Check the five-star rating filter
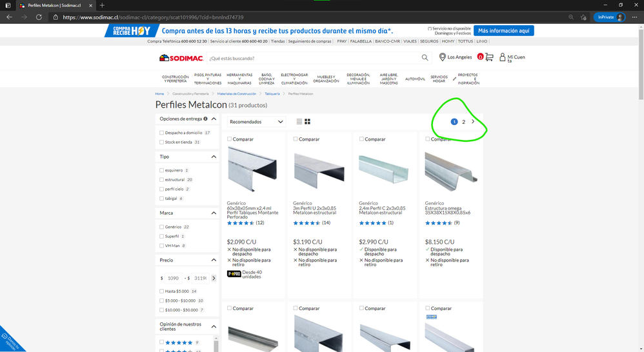This screenshot has width=644, height=352. (161, 342)
